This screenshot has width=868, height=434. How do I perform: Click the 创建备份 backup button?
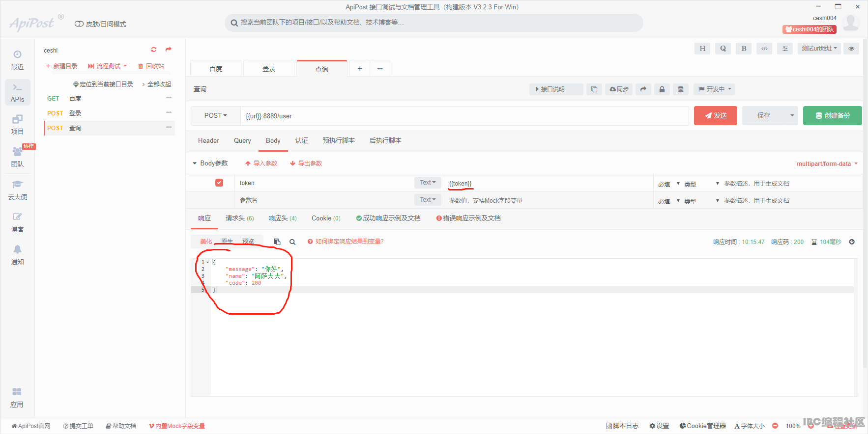tap(833, 116)
